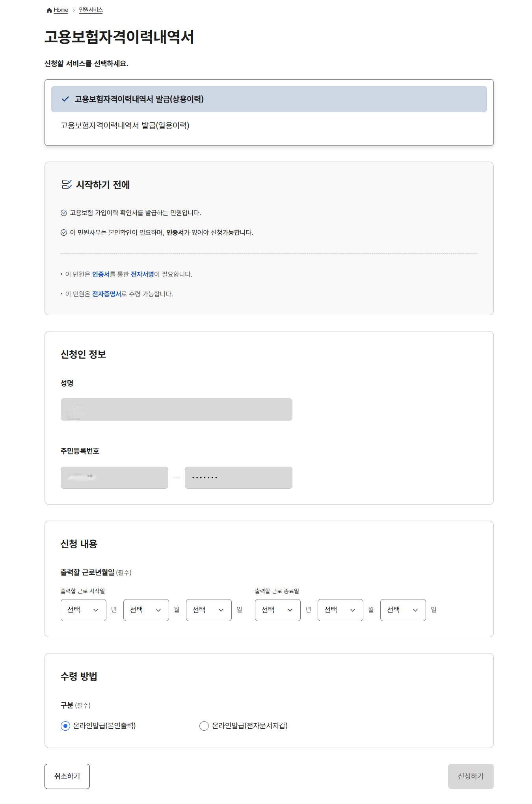Open the 출력할 근로 시작일 day dropdown
The width and height of the screenshot is (532, 804).
pyautogui.click(x=208, y=610)
